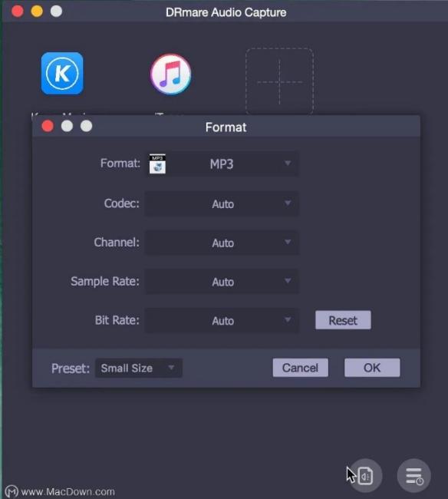
Task: Expand the Codec dropdown
Action: pos(222,203)
